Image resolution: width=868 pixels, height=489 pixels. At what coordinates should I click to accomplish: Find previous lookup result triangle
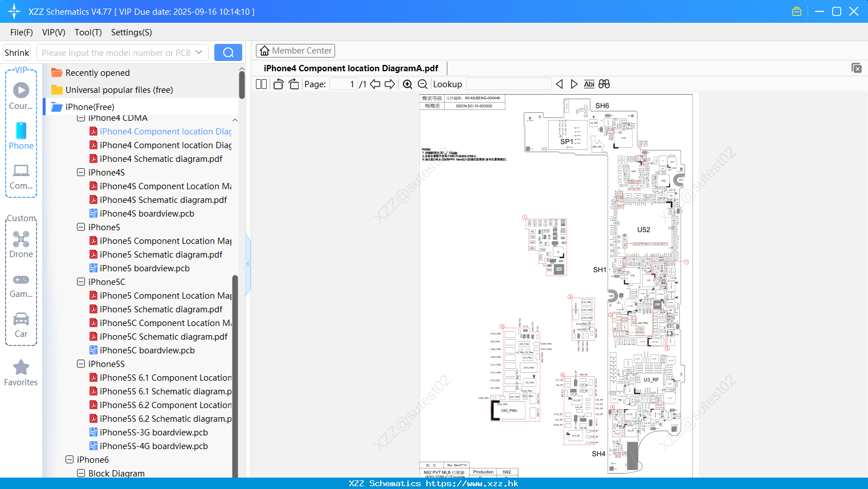click(x=559, y=84)
